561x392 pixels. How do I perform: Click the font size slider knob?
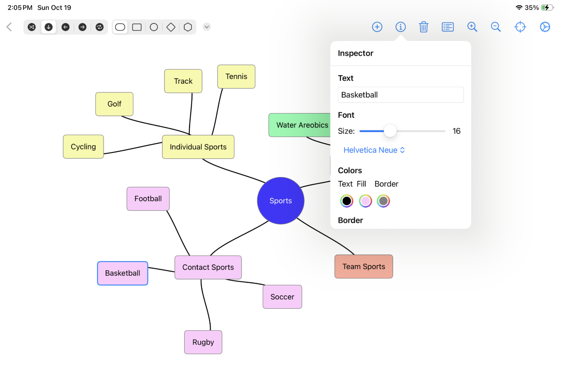390,131
